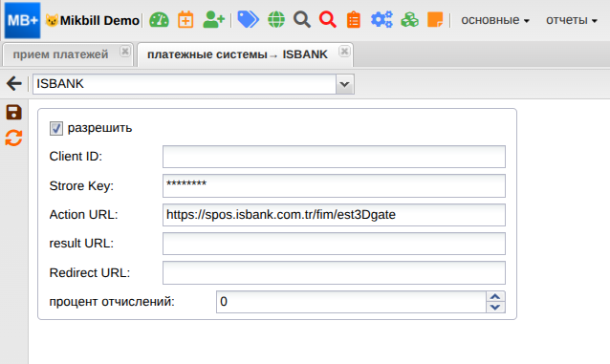This screenshot has height=364, width=610.
Task: Click the процент отчислений: label
Action: pos(112,302)
